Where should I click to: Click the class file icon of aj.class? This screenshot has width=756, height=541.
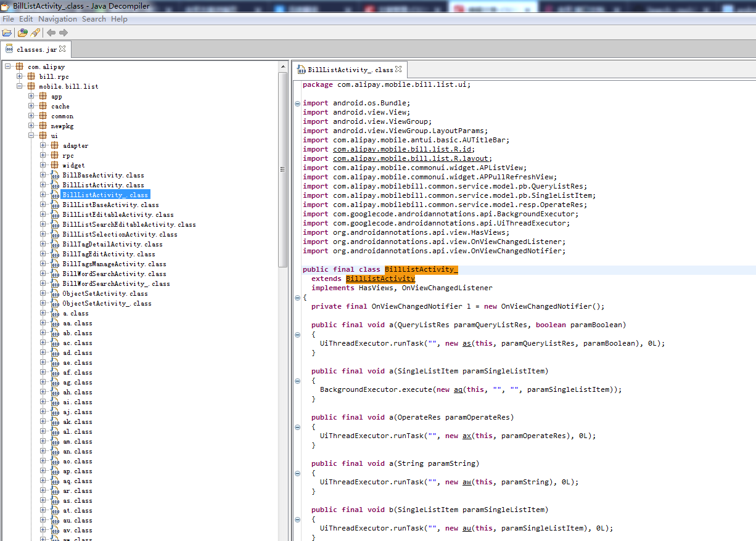[55, 412]
